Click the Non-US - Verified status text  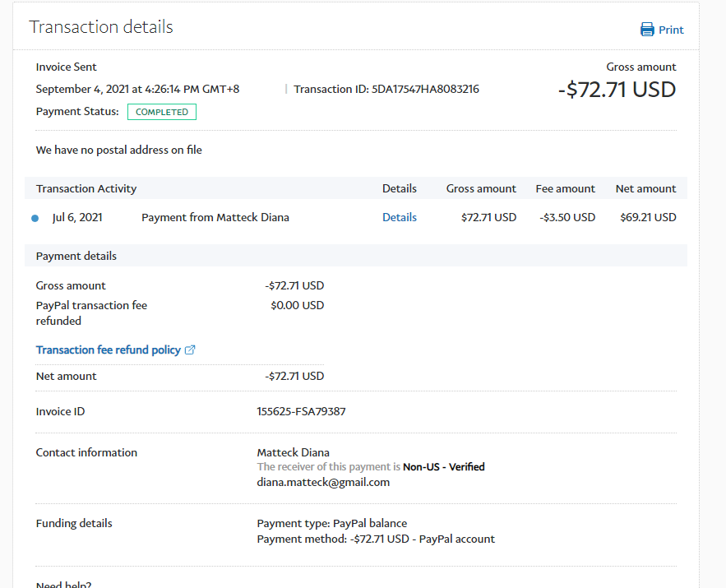pos(443,466)
